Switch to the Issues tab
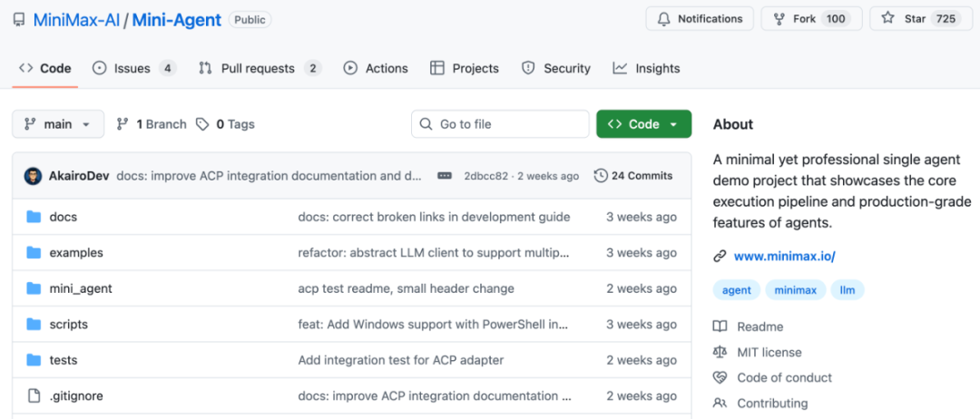The width and height of the screenshot is (980, 419). point(132,68)
